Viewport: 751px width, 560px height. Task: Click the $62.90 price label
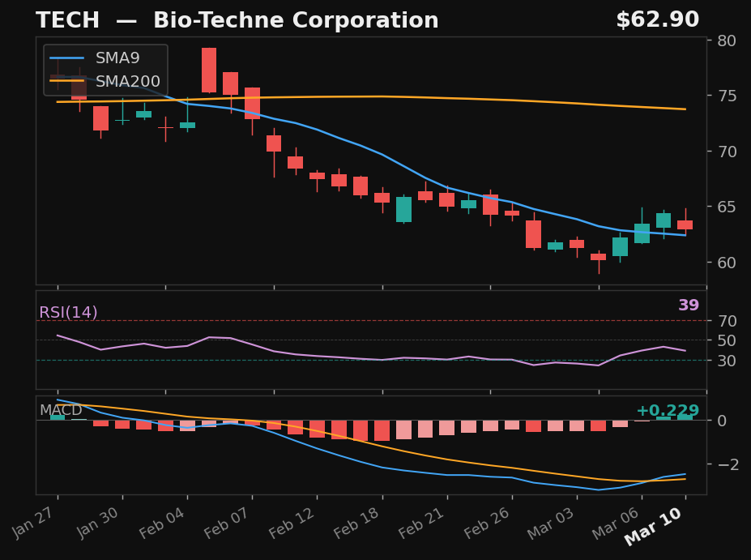coord(657,20)
